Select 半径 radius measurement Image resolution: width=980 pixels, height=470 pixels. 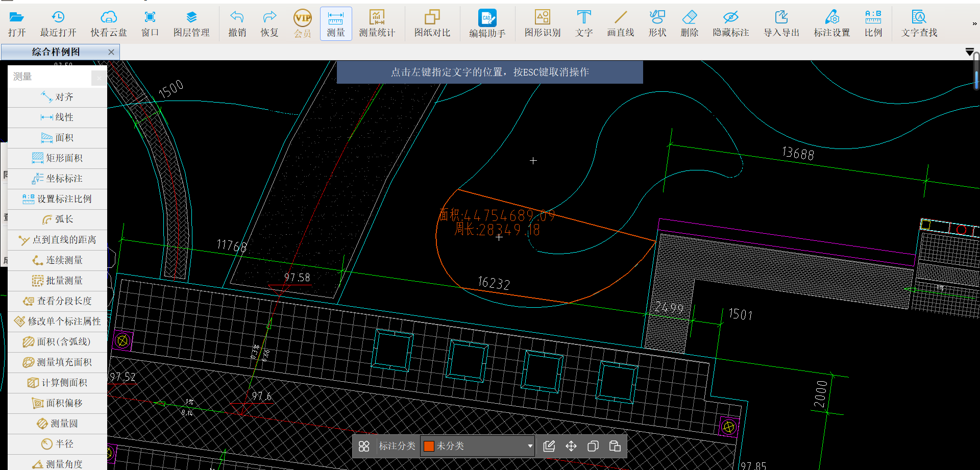tap(57, 444)
